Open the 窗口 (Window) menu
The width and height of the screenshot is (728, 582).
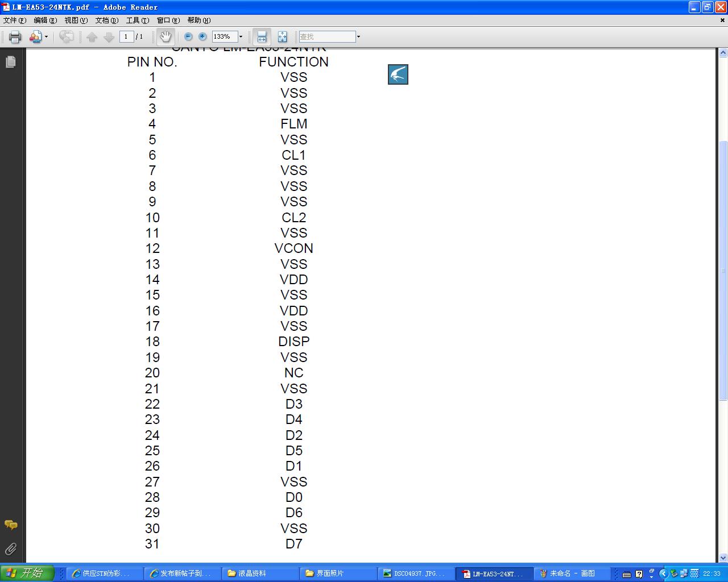168,20
